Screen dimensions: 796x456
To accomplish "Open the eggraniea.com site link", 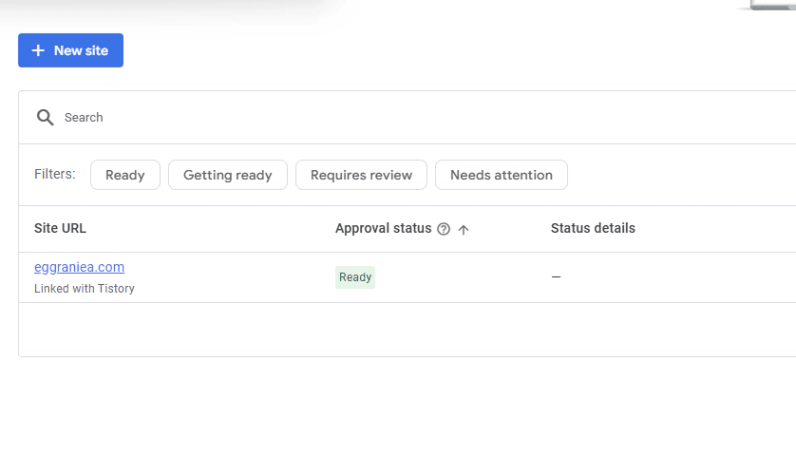I will [79, 267].
